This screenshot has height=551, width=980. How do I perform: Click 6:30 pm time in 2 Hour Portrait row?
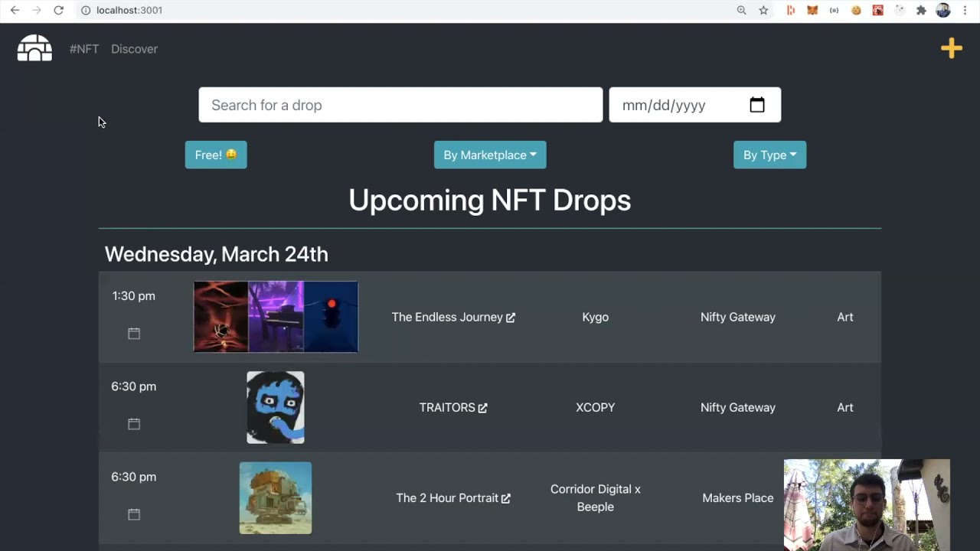(133, 476)
